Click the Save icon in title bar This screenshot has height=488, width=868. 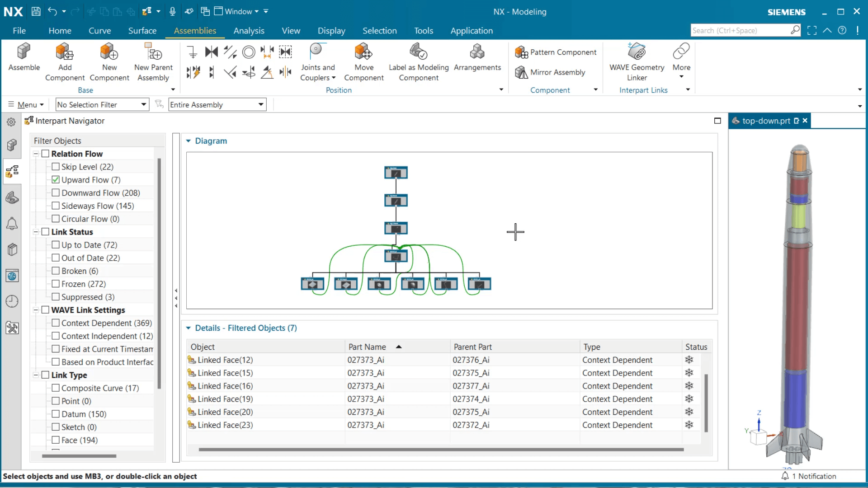coord(36,11)
